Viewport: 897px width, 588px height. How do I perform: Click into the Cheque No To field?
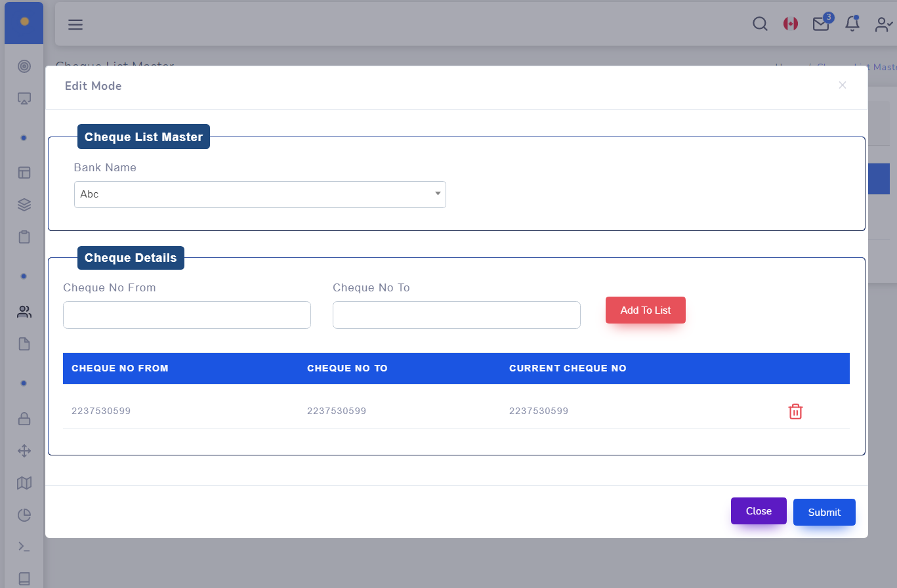pyautogui.click(x=456, y=315)
